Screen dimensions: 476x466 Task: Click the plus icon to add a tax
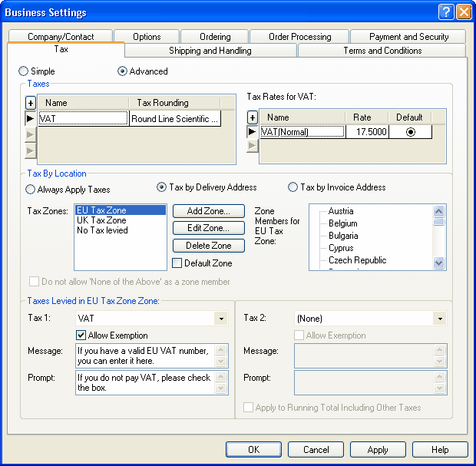[31, 102]
